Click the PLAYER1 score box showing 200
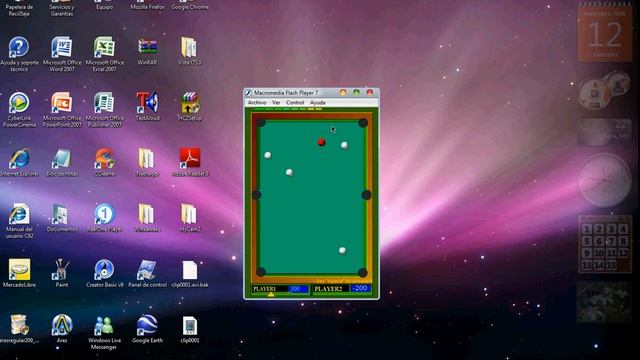 tap(298, 289)
